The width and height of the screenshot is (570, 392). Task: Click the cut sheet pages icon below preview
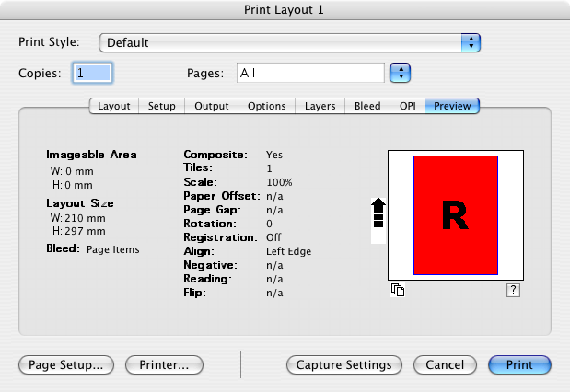click(x=398, y=290)
